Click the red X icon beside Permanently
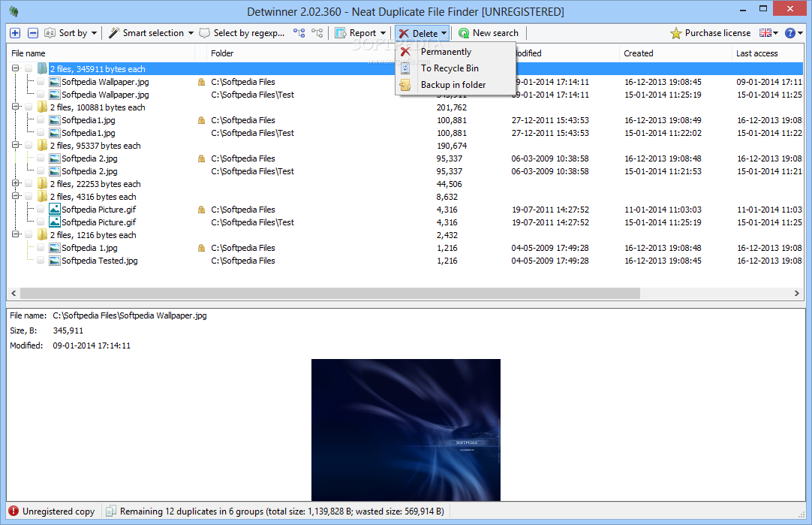The height and width of the screenshot is (525, 812). tap(405, 52)
